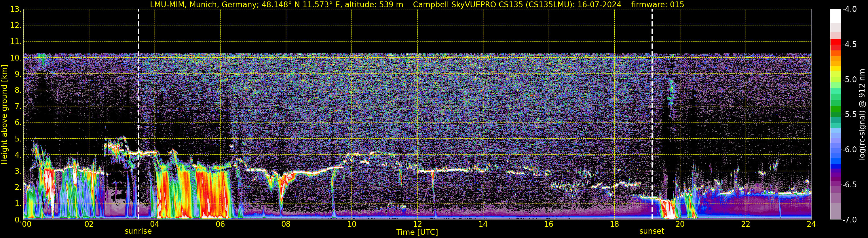Viewport: 868px width, 238px height.
Task: Click height-axis tick label '7.'
Action: coord(18,107)
